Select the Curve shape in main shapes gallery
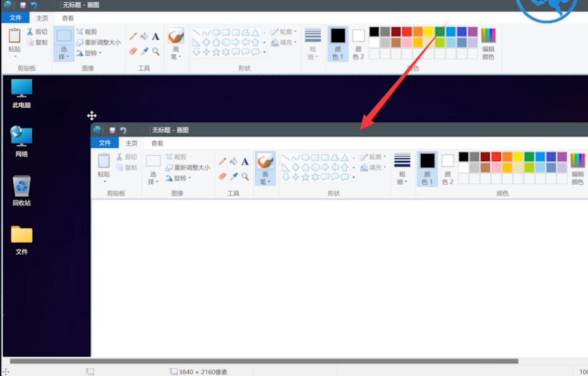The image size is (588, 376). (207, 33)
